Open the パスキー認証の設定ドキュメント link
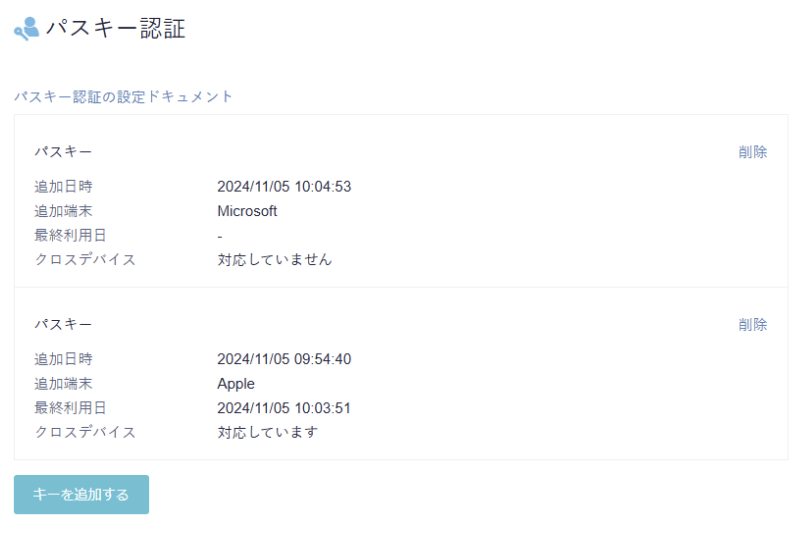Screen dimensions: 812x538 (123, 97)
